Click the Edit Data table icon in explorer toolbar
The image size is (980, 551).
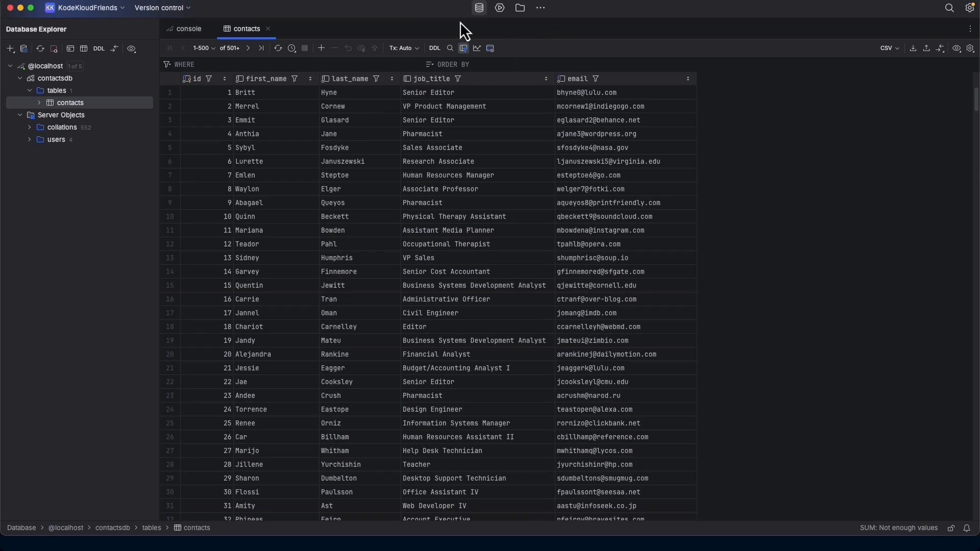[x=84, y=49]
